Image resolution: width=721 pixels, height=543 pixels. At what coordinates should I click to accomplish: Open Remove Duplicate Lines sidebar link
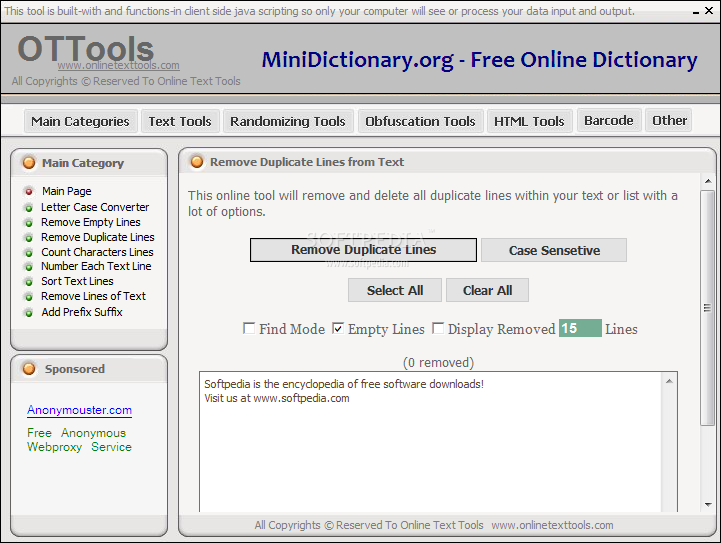coord(98,237)
